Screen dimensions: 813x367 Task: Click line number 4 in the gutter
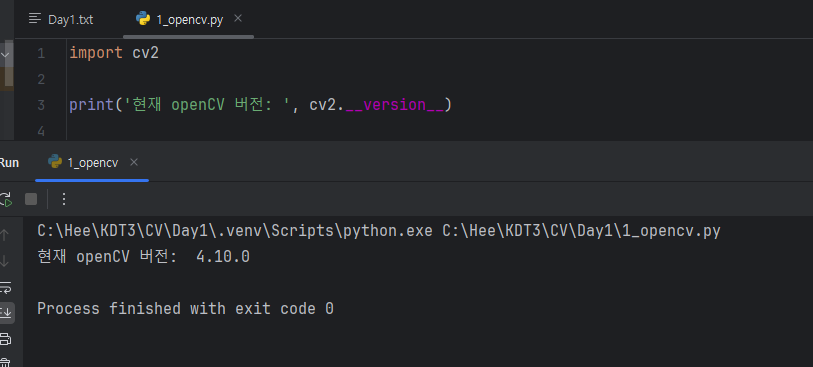pyautogui.click(x=41, y=132)
